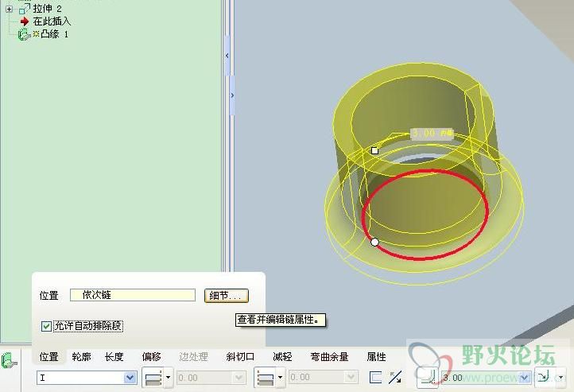Screen dimensions: 574x392
Task: Open the second-end length type arrow menu
Action: point(280,378)
